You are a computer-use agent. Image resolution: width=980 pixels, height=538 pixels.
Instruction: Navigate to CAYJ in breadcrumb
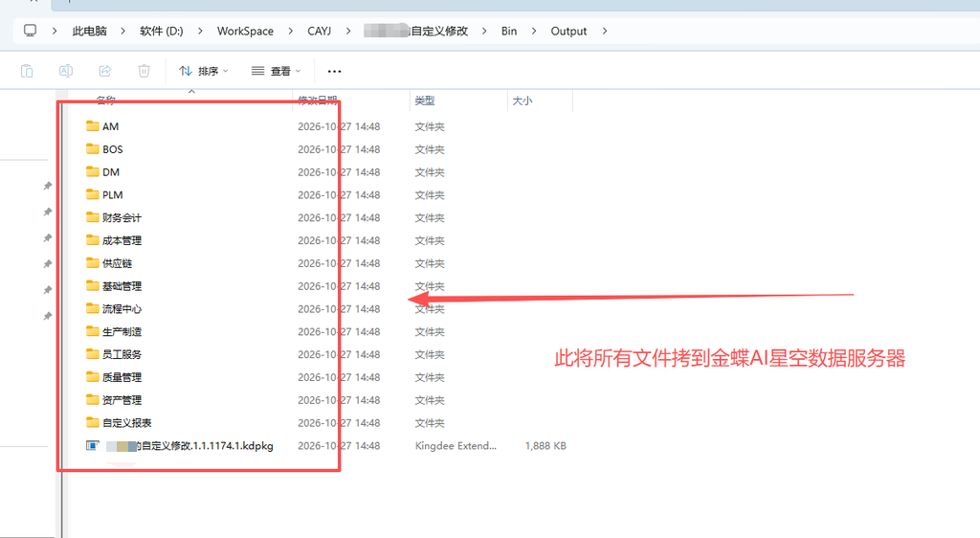(x=319, y=32)
